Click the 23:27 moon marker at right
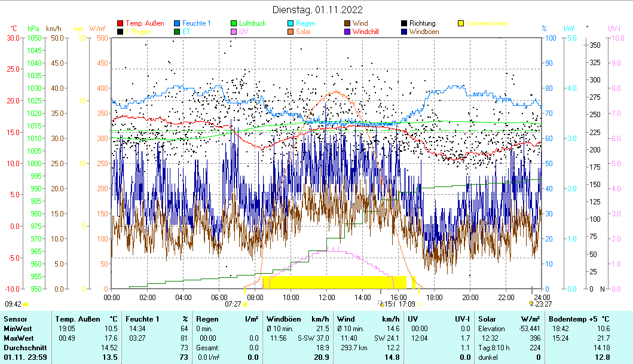The width and height of the screenshot is (633, 364). coord(540,304)
